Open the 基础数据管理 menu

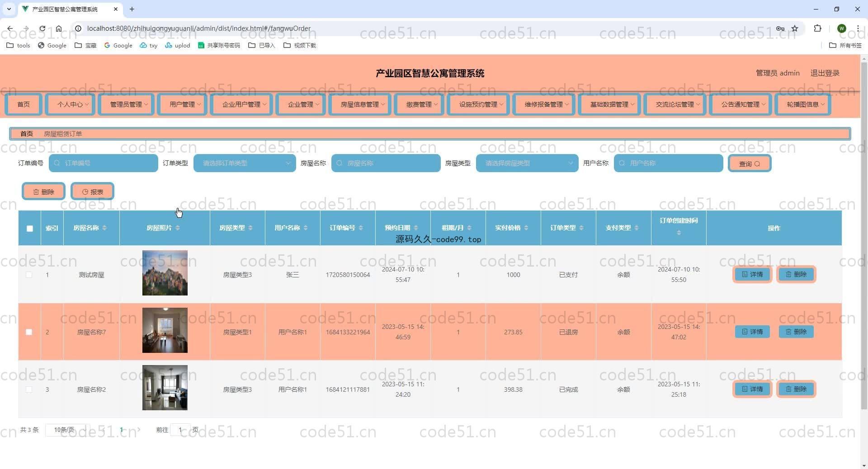point(609,104)
